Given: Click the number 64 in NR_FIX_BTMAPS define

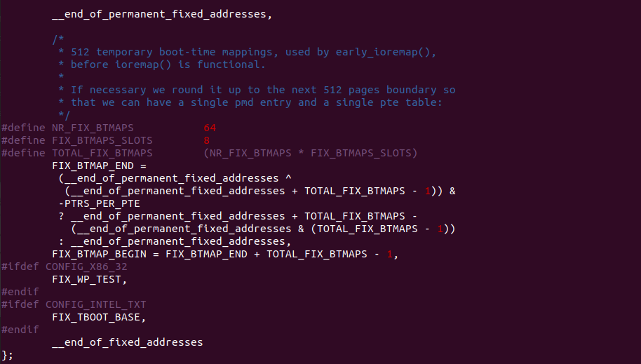Looking at the screenshot, I should (x=210, y=128).
